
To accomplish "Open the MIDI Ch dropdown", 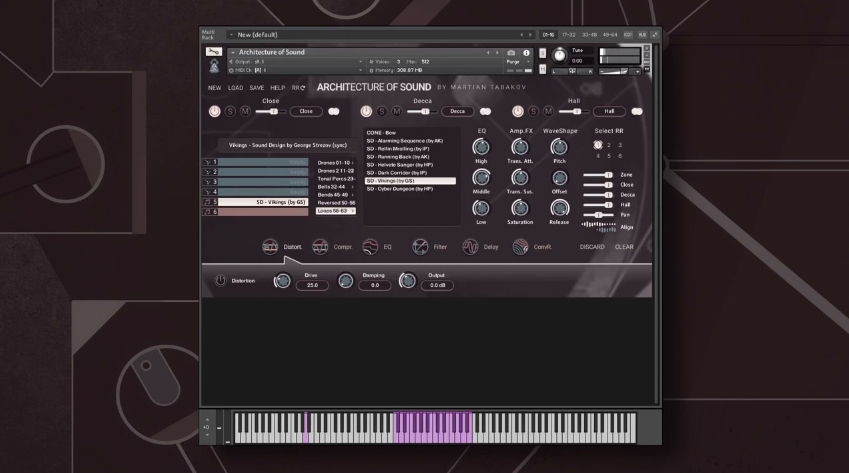I will pos(361,70).
